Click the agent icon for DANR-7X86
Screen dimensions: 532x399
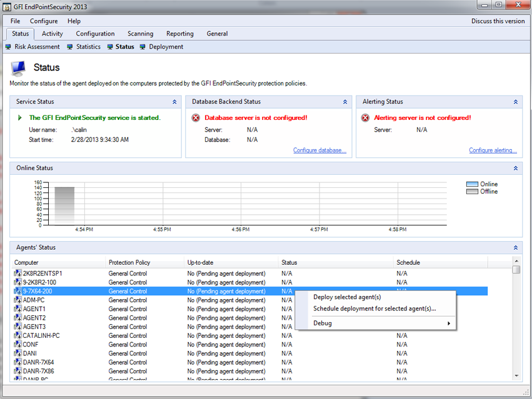pyautogui.click(x=18, y=371)
